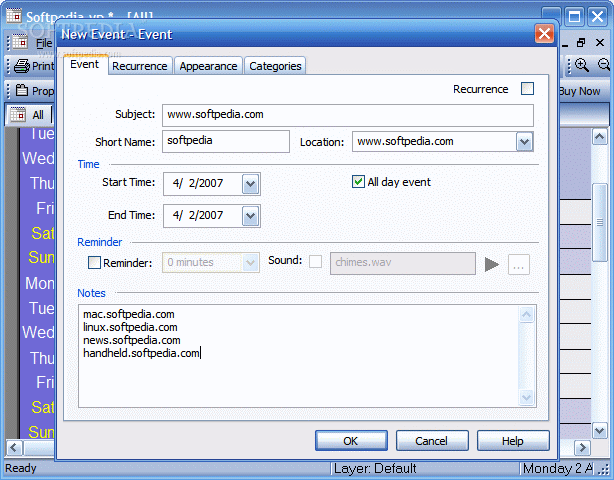
Task: Click the linux.softpedia.com note line
Action: [130, 327]
